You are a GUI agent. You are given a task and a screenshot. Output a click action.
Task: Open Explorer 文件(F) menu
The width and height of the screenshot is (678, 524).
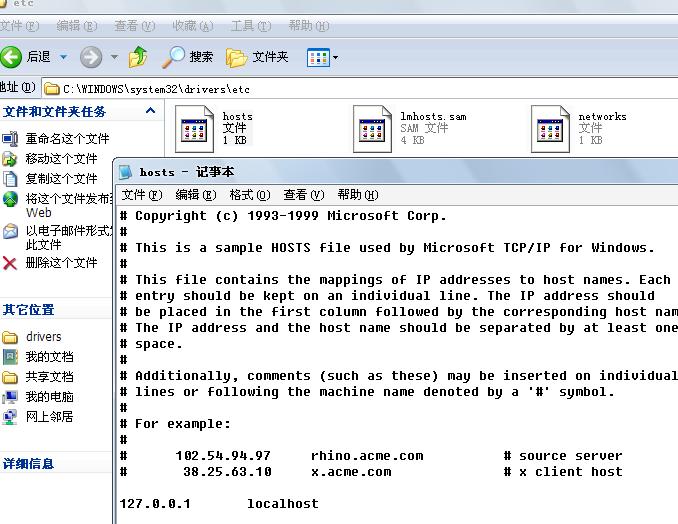[19, 26]
